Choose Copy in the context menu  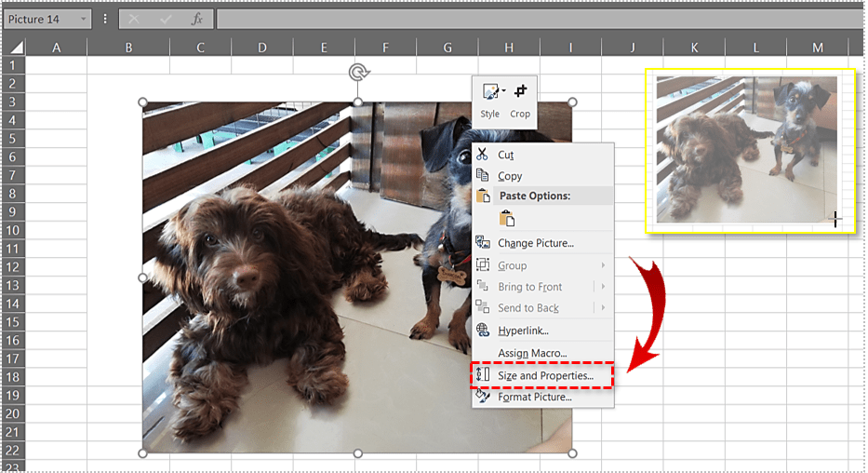[x=510, y=176]
